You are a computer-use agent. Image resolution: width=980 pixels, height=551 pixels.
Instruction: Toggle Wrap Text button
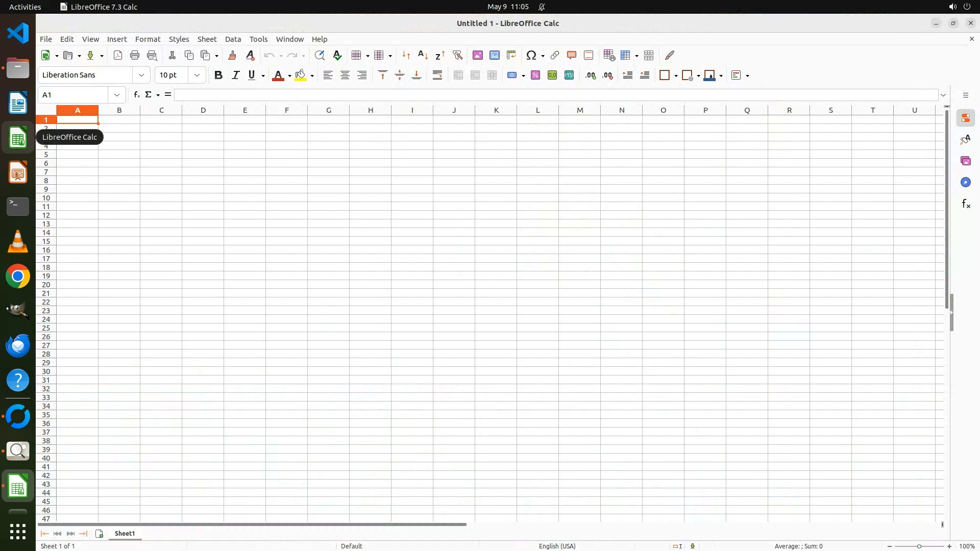point(437,76)
